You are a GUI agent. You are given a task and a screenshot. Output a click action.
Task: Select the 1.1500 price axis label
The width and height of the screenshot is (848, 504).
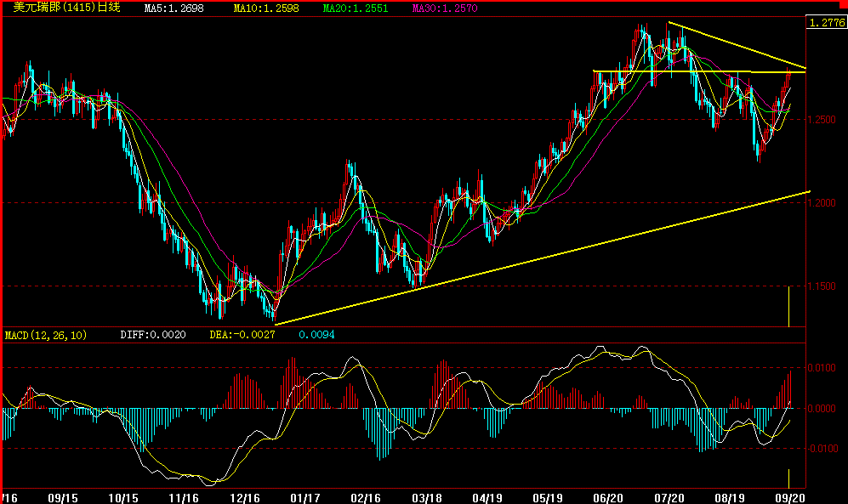823,286
